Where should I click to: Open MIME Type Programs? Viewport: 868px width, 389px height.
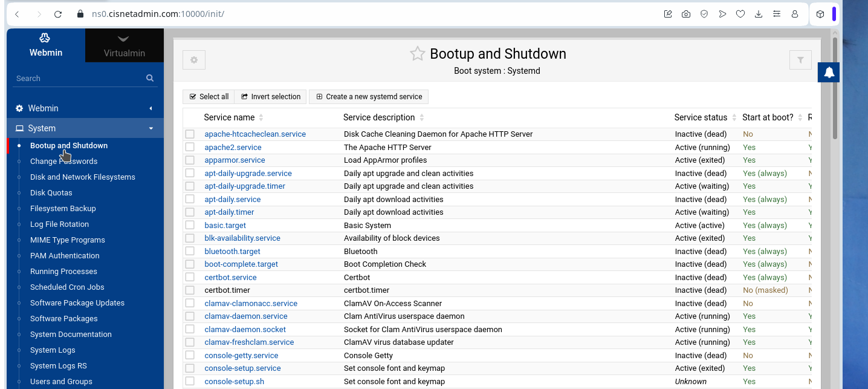tap(68, 240)
